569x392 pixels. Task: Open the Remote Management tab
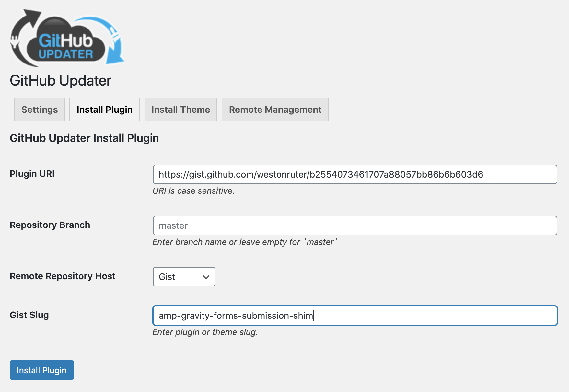[x=275, y=110]
